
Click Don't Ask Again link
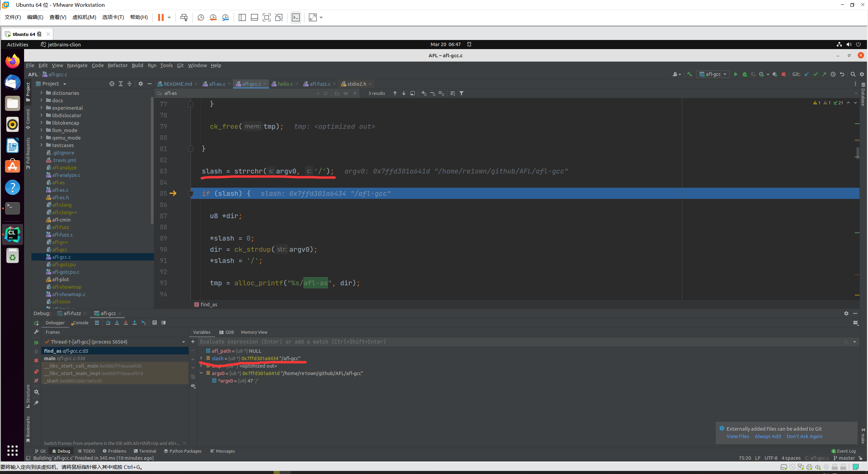pyautogui.click(x=804, y=436)
